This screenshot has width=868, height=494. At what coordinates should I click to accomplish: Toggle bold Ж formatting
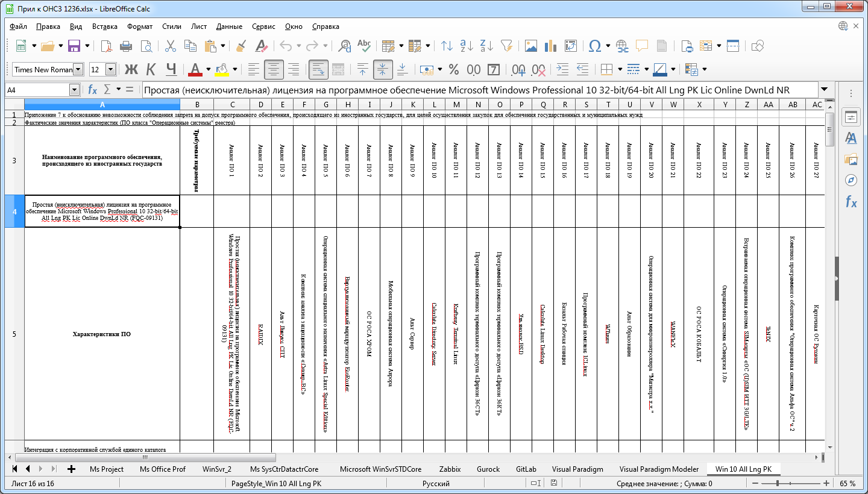click(131, 69)
